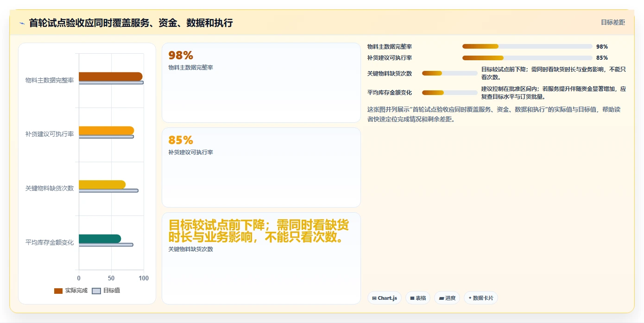The width and height of the screenshot is (644, 323).
Task: Click the x-axis tick label 50
Action: 111,278
